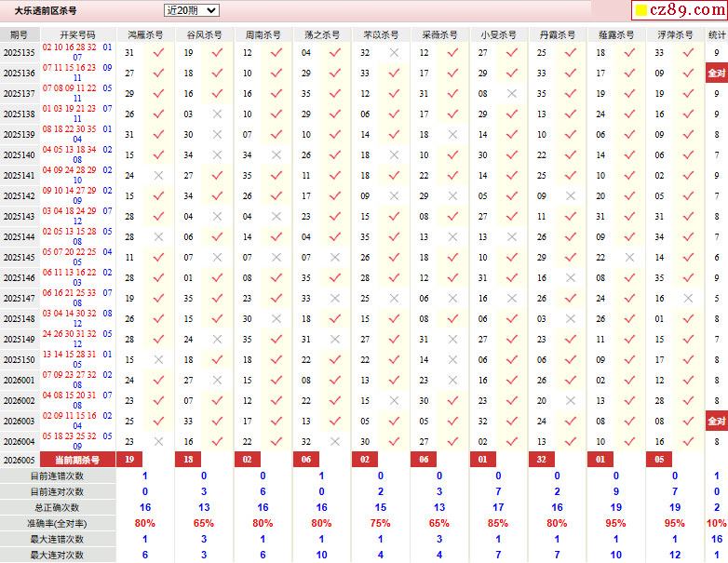The width and height of the screenshot is (728, 563).
Task: Click the red 32 current kill number for 丹霞
Action: 542,460
